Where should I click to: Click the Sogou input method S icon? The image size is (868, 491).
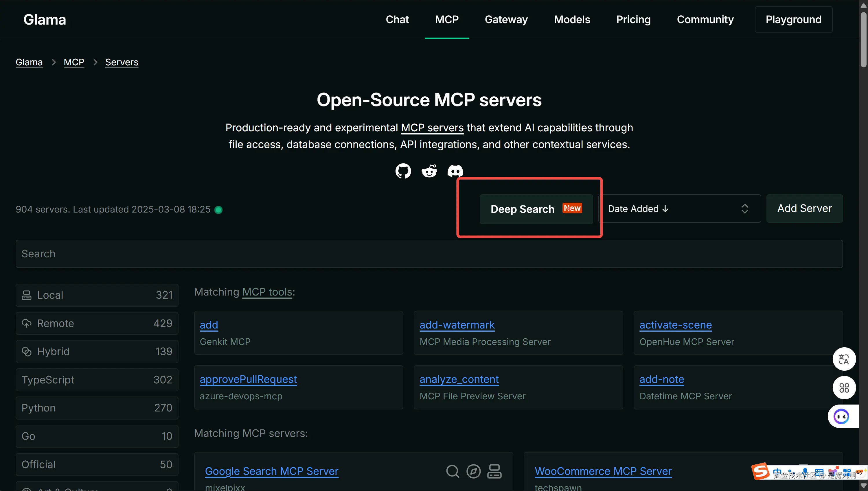[760, 471]
